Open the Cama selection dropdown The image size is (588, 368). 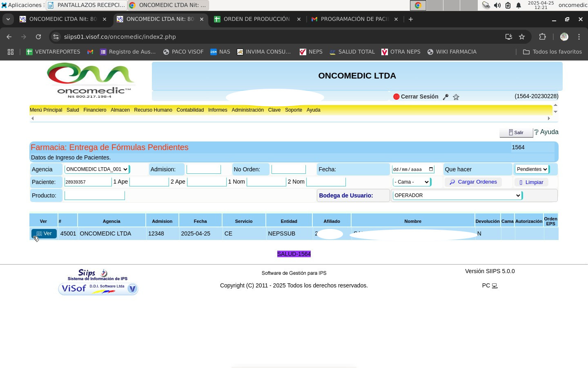412,182
